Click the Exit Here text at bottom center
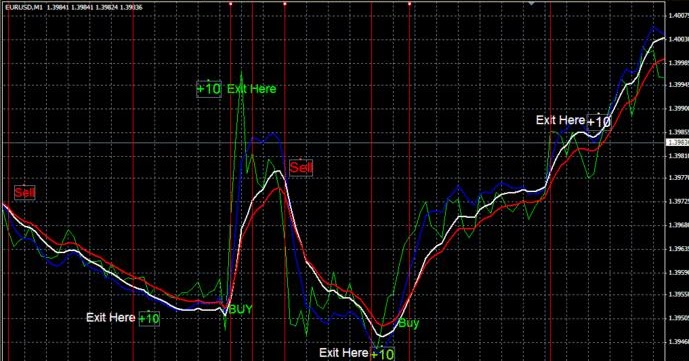 (x=344, y=353)
